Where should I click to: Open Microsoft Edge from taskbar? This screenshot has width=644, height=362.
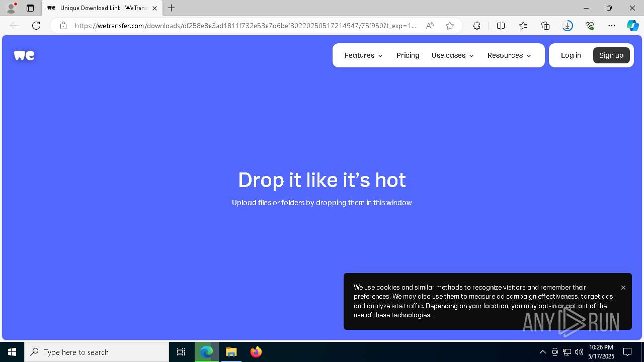pyautogui.click(x=207, y=352)
